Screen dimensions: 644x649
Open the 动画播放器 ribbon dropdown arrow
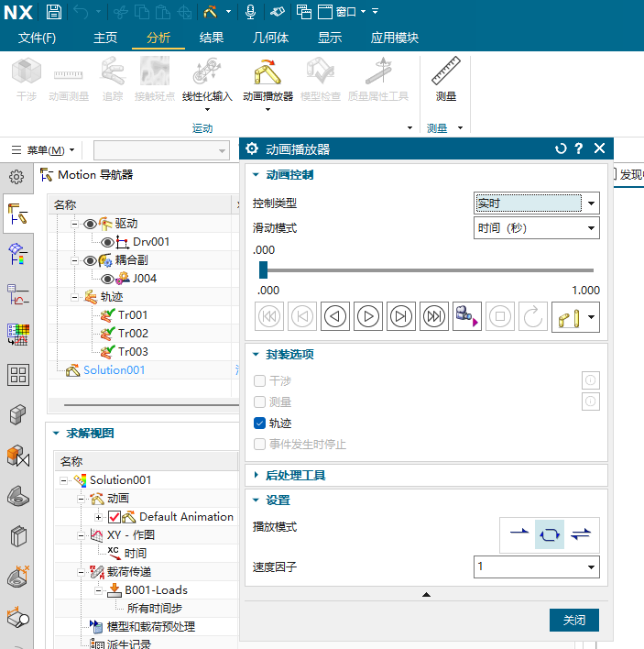pos(267,110)
